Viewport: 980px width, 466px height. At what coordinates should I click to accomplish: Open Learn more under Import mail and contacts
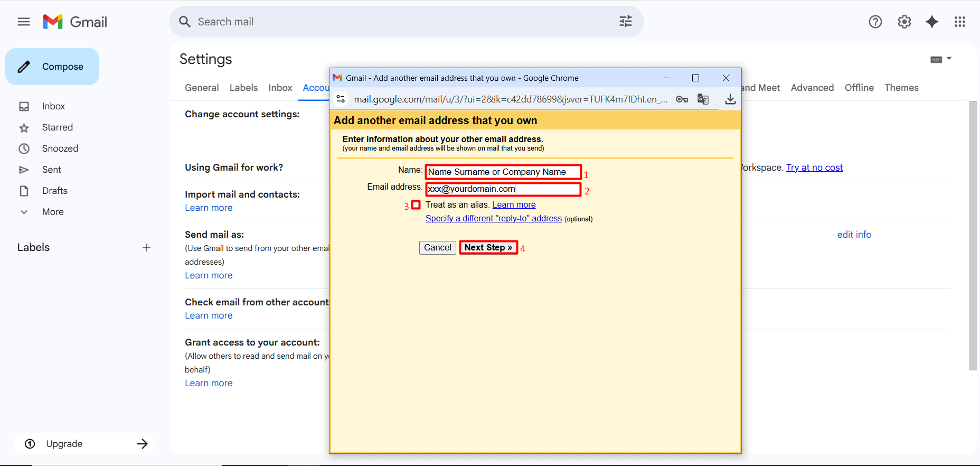(x=209, y=208)
